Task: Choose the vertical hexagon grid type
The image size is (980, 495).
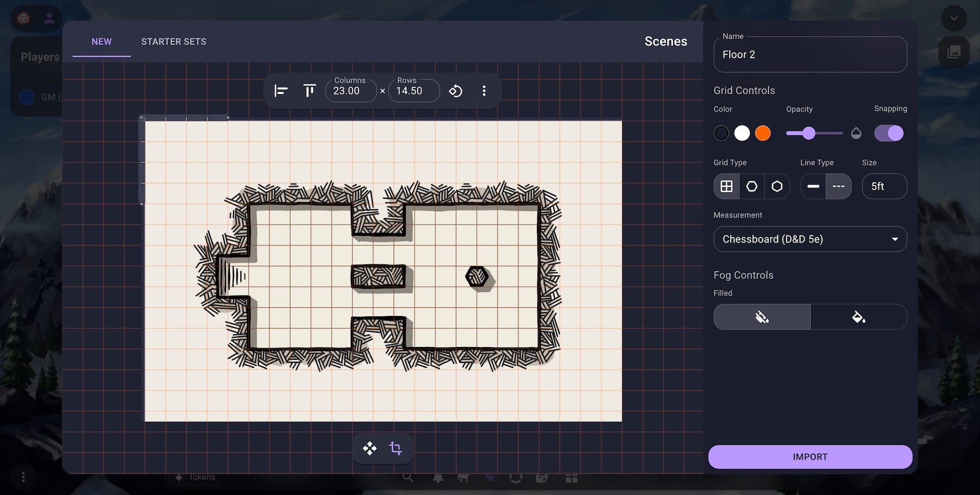Action: click(751, 186)
